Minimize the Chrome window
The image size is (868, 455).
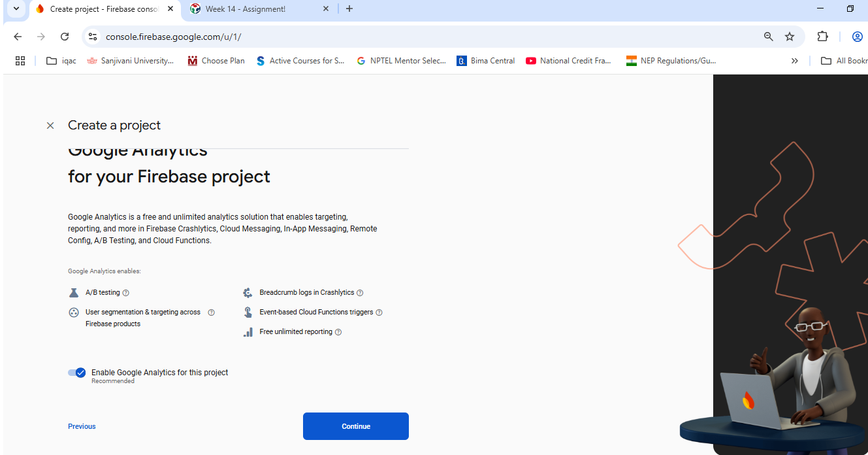pyautogui.click(x=821, y=8)
